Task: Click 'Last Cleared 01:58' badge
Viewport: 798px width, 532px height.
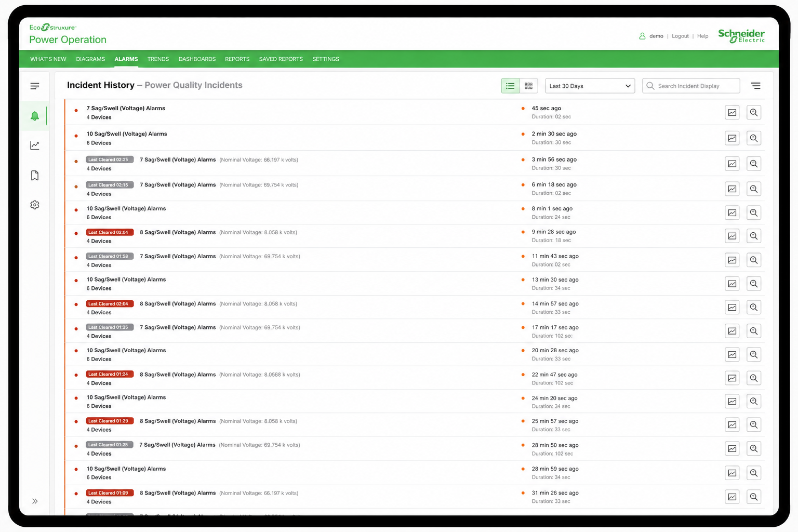Action: click(x=110, y=256)
